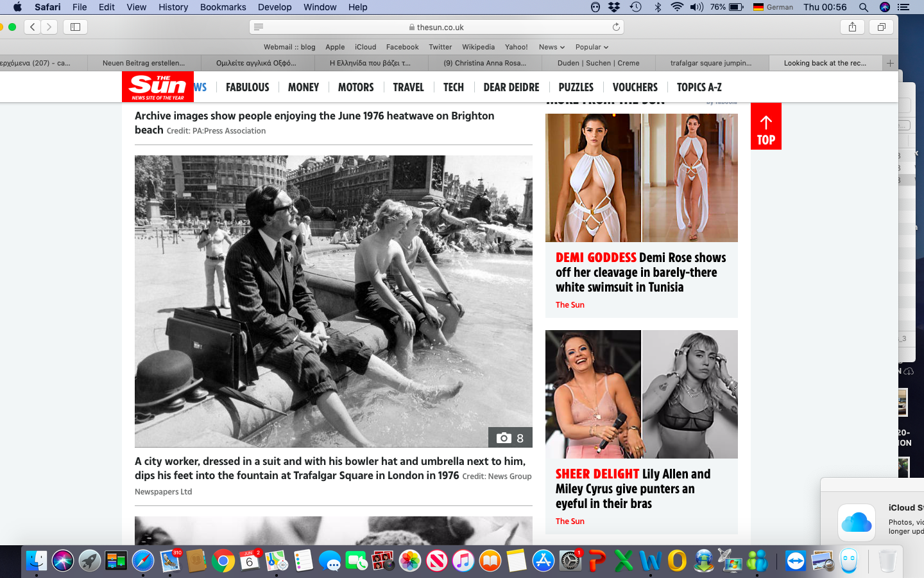The width and height of the screenshot is (924, 578).
Task: Open Mail with 310 badge in Dock
Action: pos(170,561)
